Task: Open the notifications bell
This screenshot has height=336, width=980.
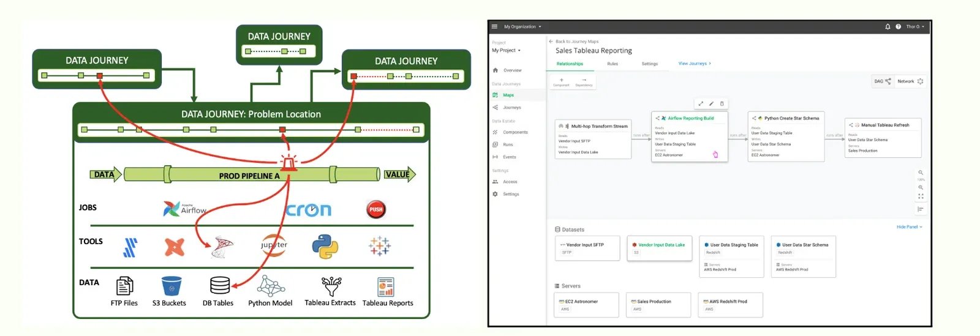Action: 888,26
